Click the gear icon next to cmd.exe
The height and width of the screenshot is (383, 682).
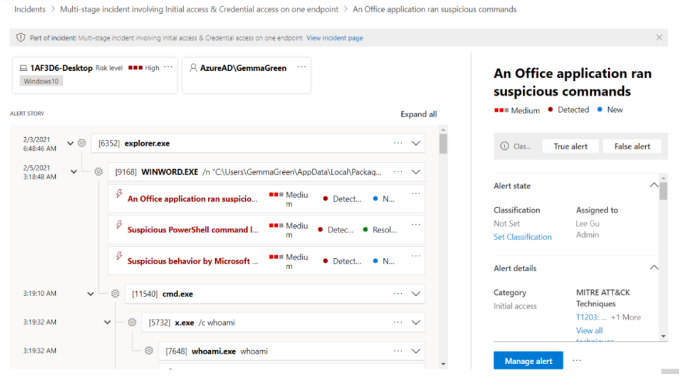pos(115,294)
